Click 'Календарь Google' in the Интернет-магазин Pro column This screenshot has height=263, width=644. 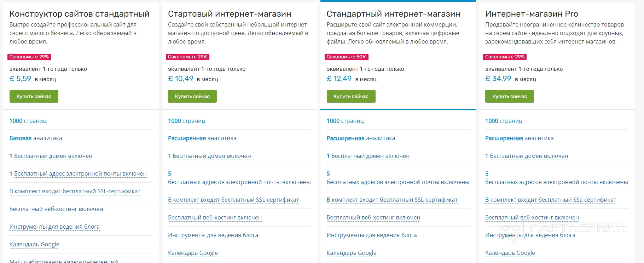510,253
